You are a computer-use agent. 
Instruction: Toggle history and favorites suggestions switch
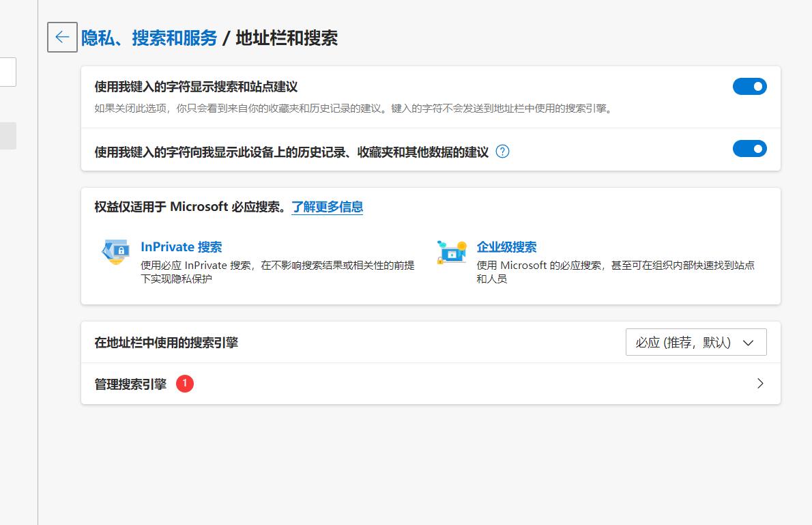(x=749, y=149)
